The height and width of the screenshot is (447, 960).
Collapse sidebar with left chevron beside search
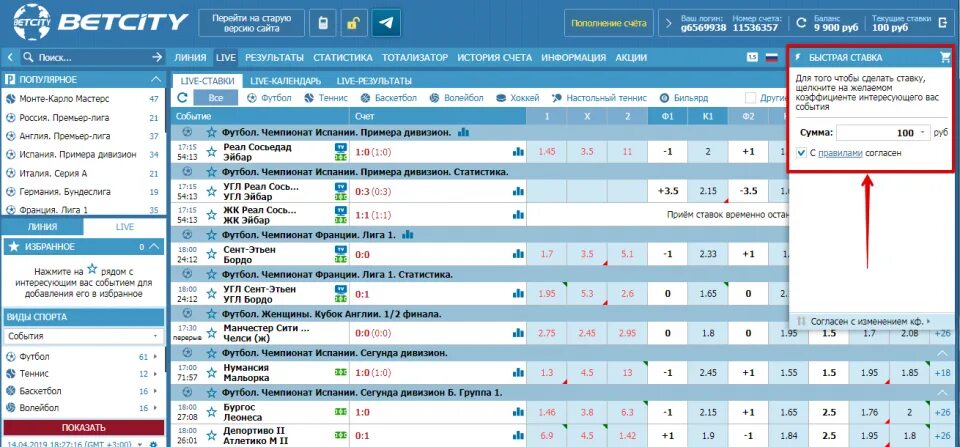pyautogui.click(x=10, y=57)
